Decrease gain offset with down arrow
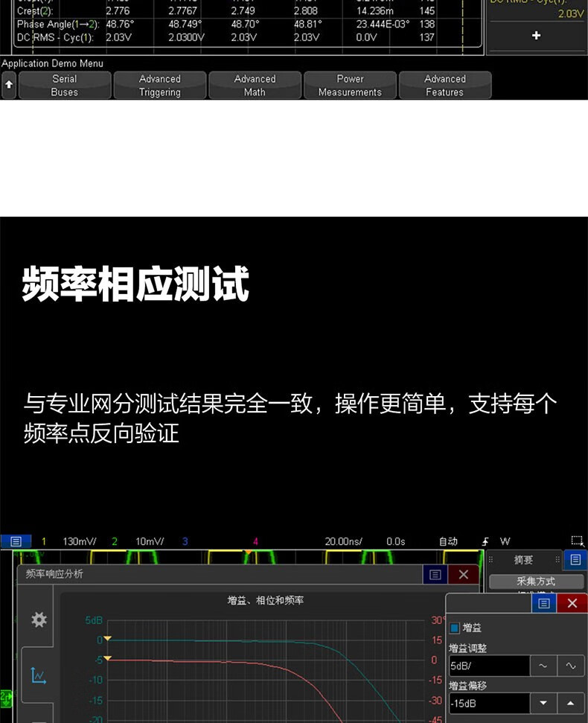 (x=543, y=703)
